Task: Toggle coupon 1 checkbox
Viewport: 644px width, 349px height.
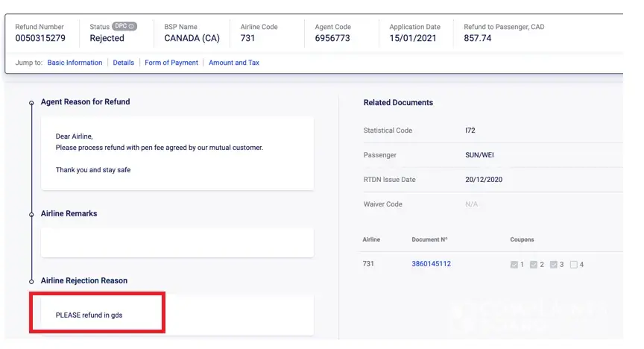Action: pos(514,265)
